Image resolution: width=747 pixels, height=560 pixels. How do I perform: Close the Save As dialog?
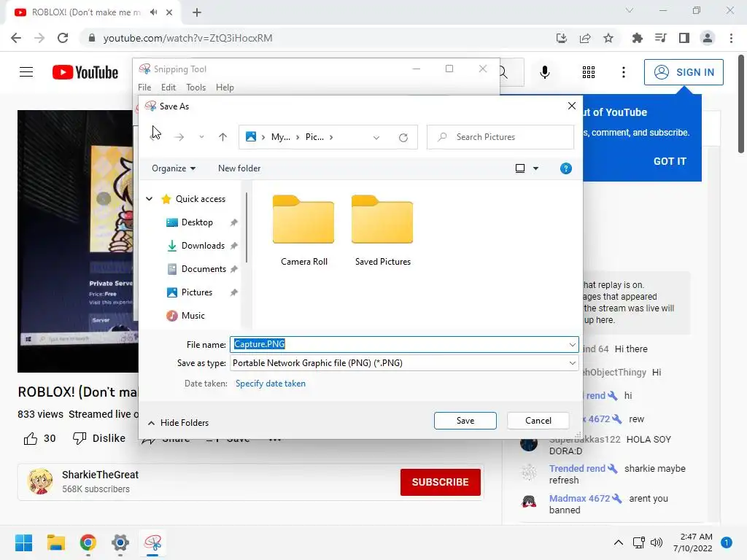point(572,106)
